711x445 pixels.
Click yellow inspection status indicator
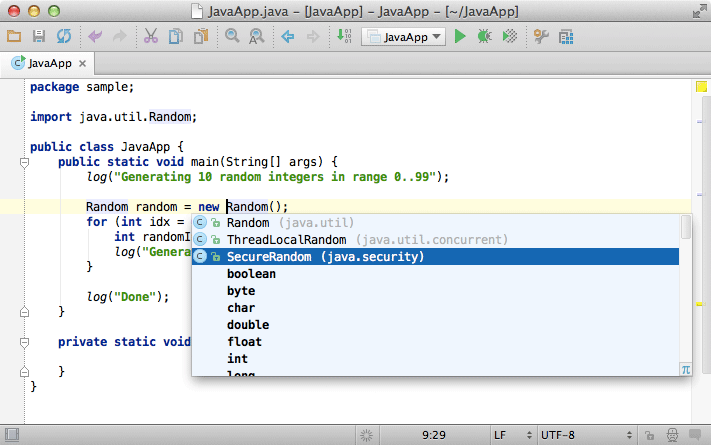coord(701,87)
